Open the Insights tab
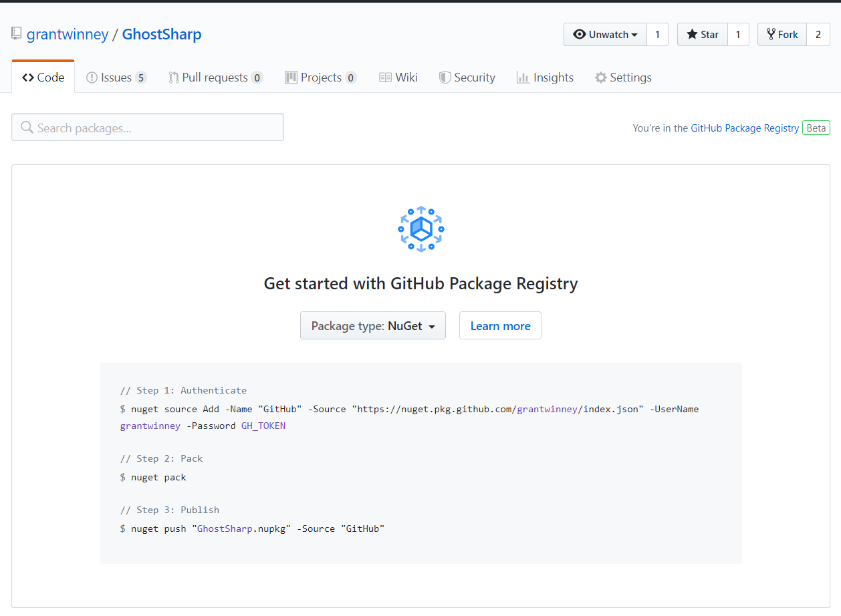 point(545,78)
